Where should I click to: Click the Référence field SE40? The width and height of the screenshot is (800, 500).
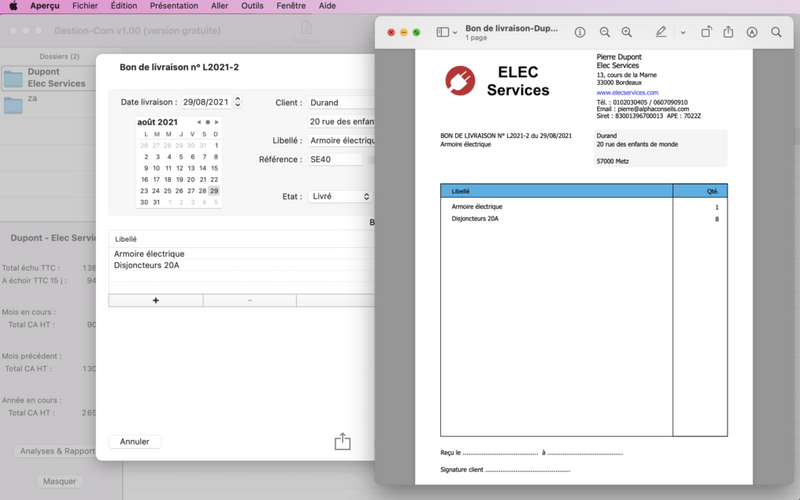coord(335,159)
